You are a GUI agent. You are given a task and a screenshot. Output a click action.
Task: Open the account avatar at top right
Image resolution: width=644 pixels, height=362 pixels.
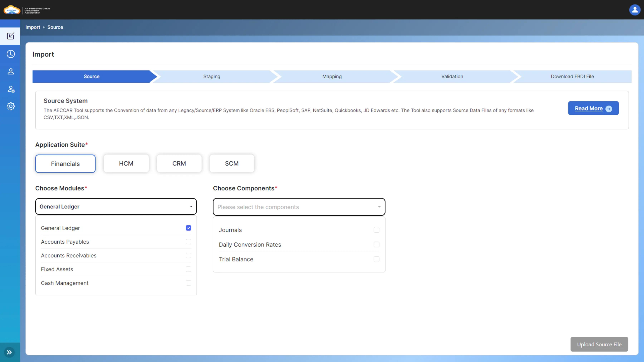tap(635, 10)
